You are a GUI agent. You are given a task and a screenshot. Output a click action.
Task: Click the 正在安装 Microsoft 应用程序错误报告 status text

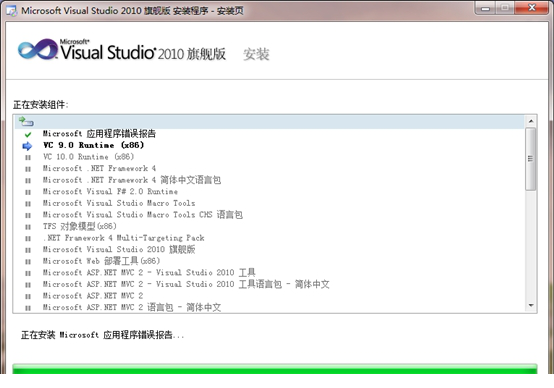click(x=102, y=335)
